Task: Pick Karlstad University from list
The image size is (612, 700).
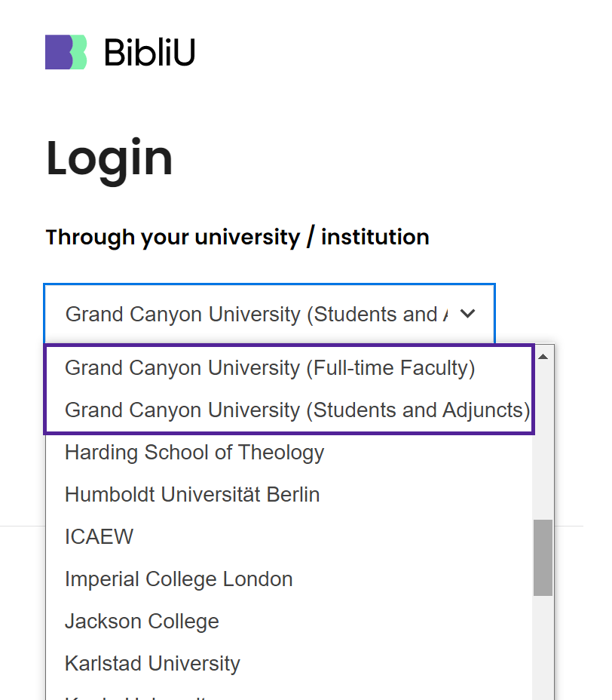Action: (x=289, y=663)
